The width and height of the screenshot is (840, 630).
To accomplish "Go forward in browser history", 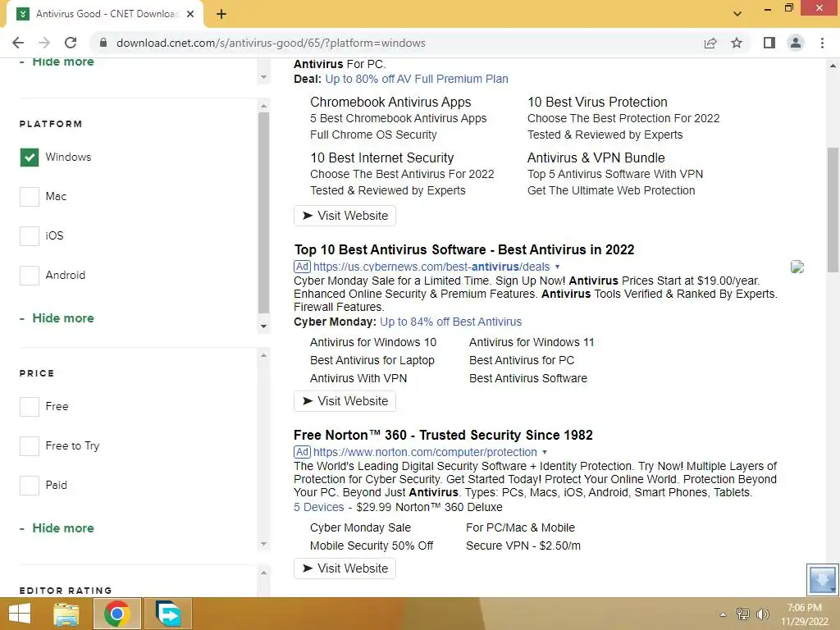I will (44, 43).
